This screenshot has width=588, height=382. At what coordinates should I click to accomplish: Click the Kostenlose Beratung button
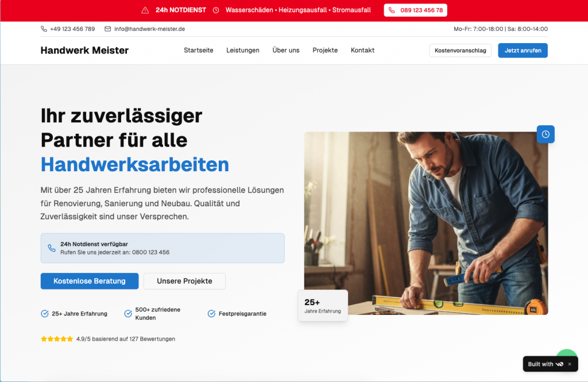pos(90,281)
